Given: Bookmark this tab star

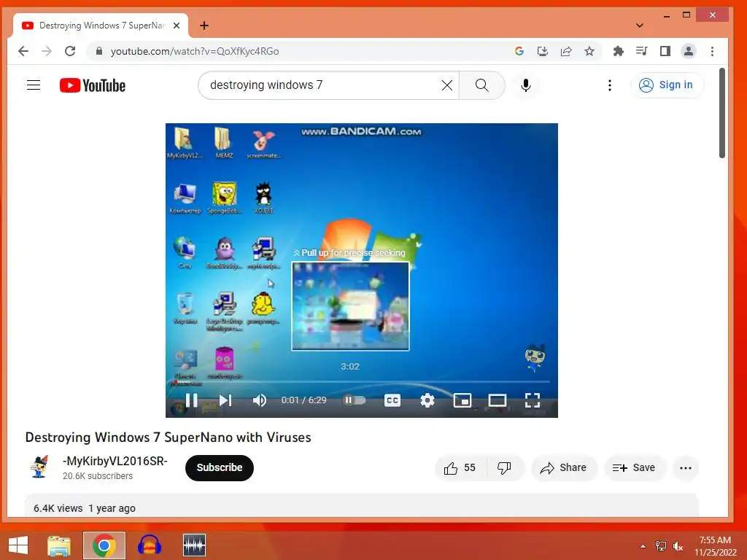Looking at the screenshot, I should 589,51.
